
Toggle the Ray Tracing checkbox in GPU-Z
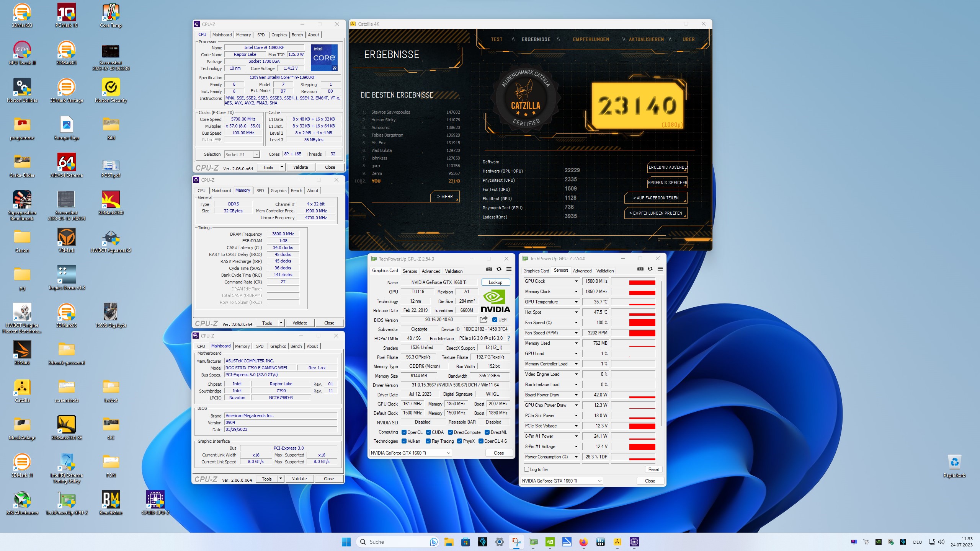[428, 441]
